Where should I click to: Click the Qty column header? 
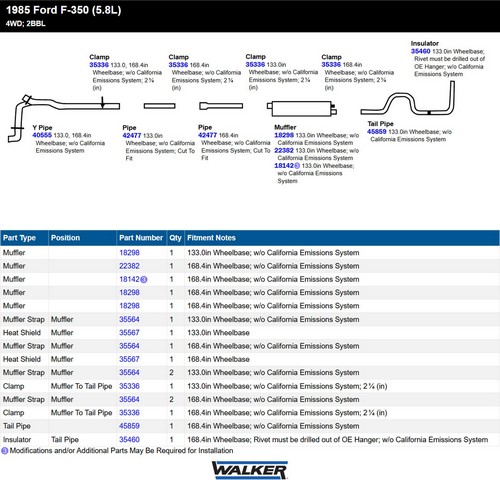pyautogui.click(x=176, y=238)
